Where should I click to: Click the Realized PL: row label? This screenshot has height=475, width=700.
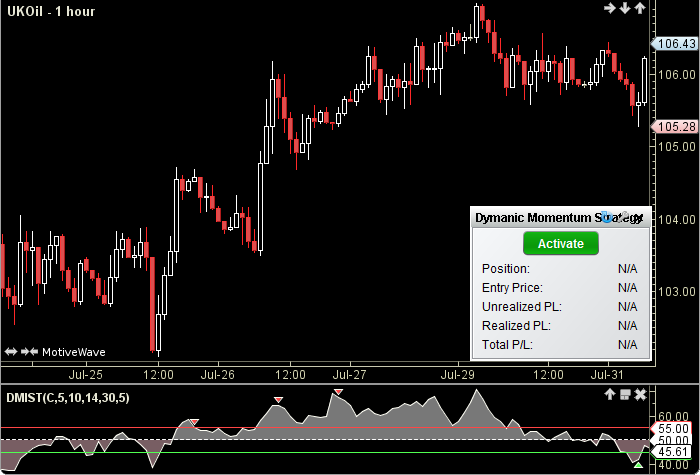click(516, 326)
